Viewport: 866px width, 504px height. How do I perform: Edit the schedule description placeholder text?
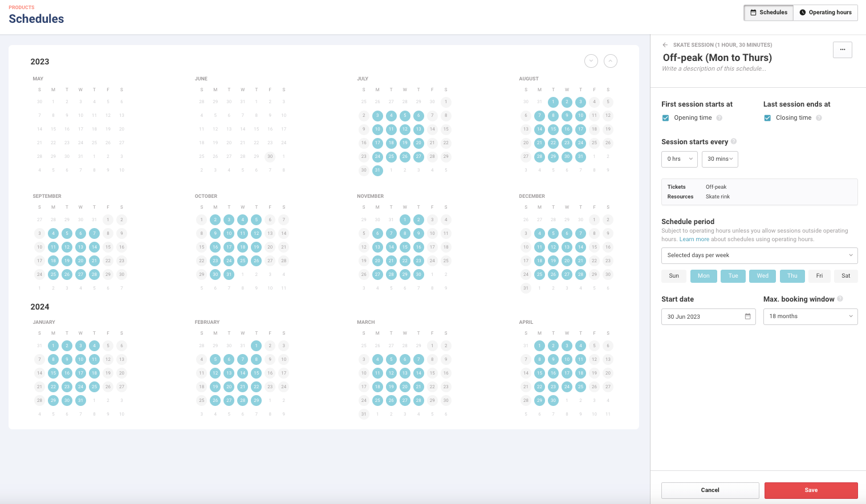click(x=714, y=68)
